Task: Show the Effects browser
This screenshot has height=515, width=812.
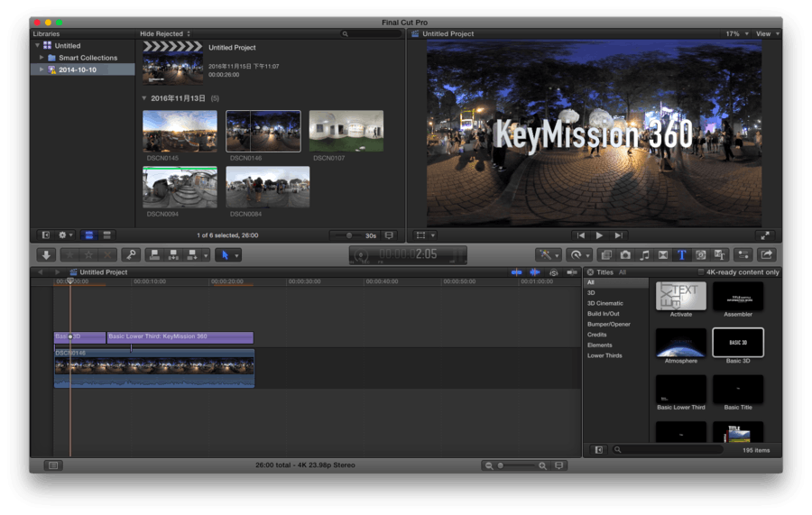Action: [606, 254]
